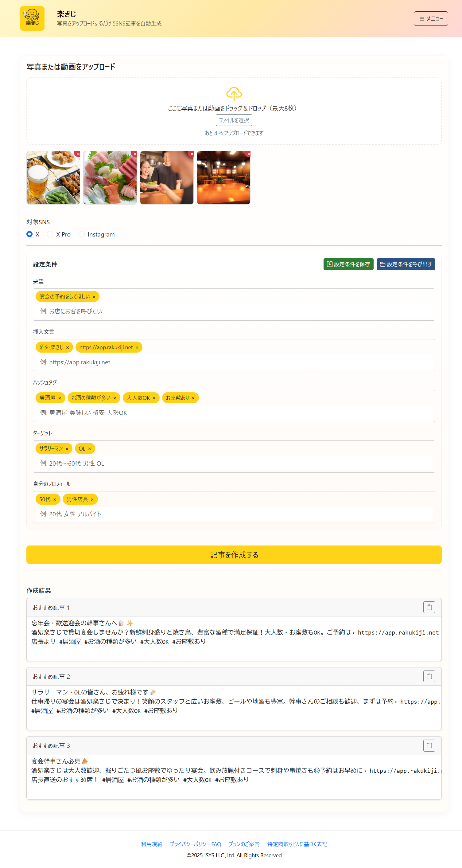This screenshot has height=868, width=462.
Task: Click the ファイルを選択 button
Action: point(234,120)
